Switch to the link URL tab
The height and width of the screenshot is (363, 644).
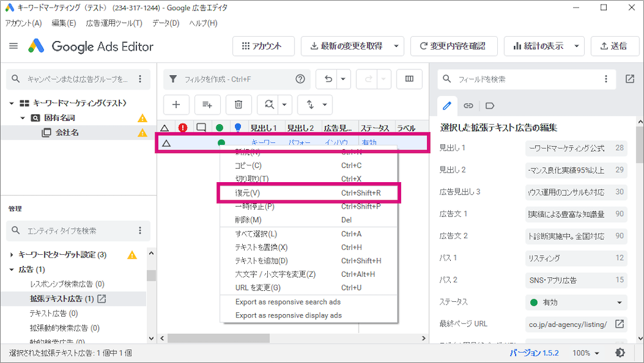(x=468, y=106)
